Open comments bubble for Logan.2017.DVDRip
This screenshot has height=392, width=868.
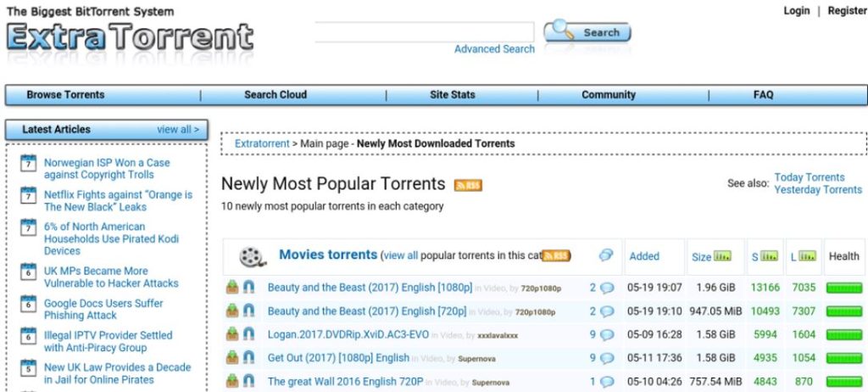coord(607,335)
